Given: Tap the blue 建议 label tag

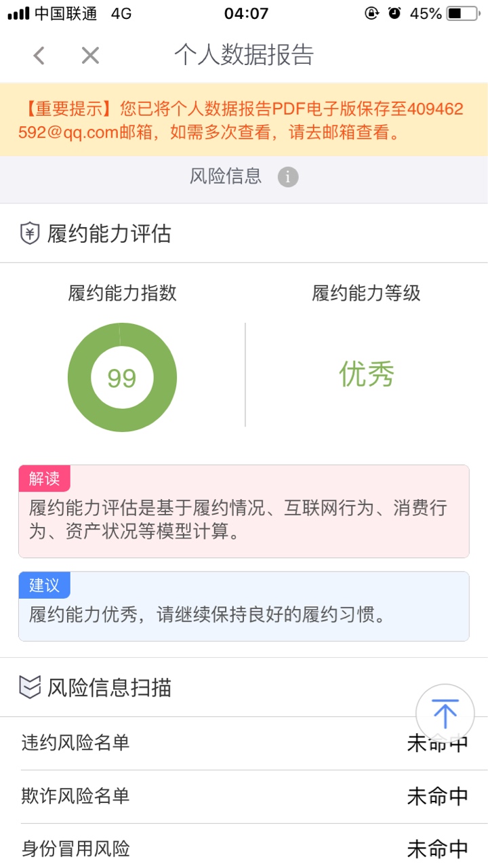Looking at the screenshot, I should [44, 585].
